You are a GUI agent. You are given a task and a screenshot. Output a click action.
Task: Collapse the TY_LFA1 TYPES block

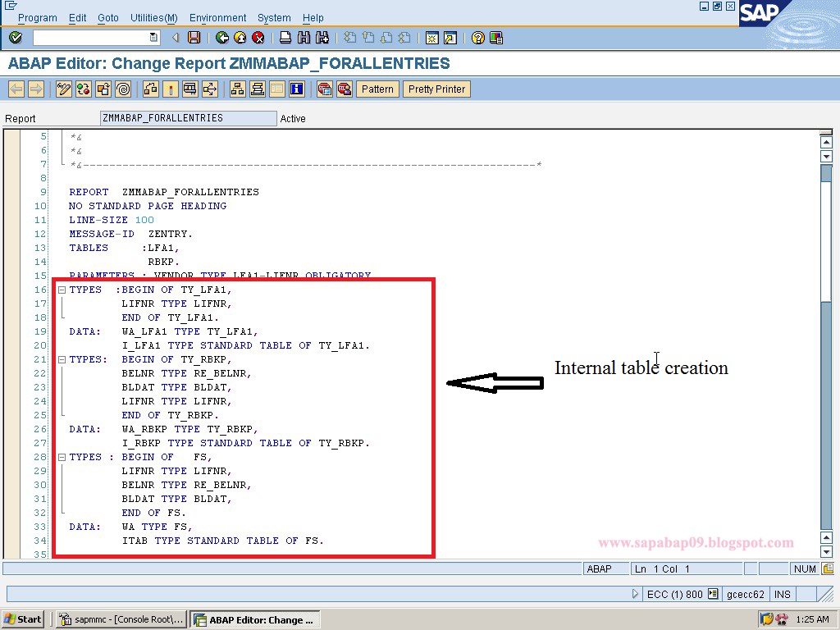(62, 290)
